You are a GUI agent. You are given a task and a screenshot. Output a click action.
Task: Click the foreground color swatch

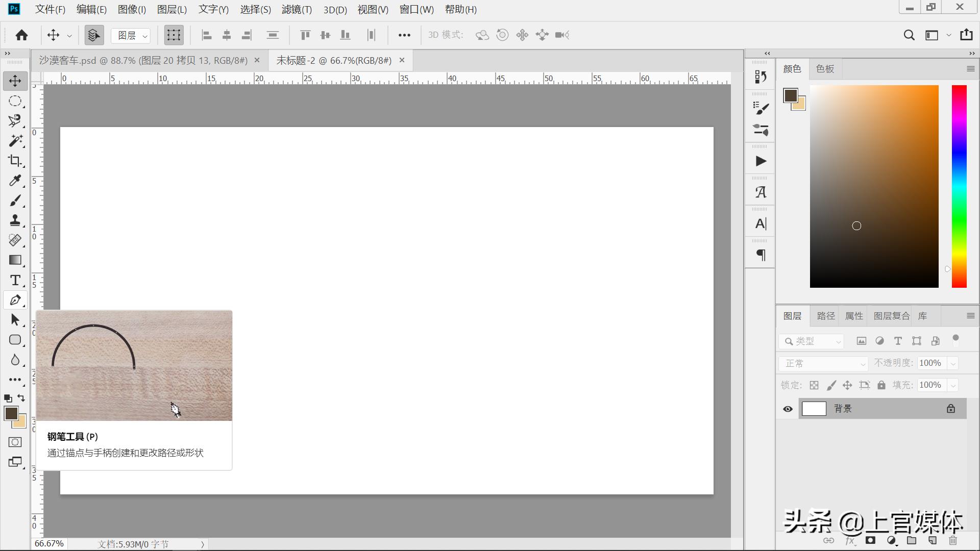tap(12, 414)
